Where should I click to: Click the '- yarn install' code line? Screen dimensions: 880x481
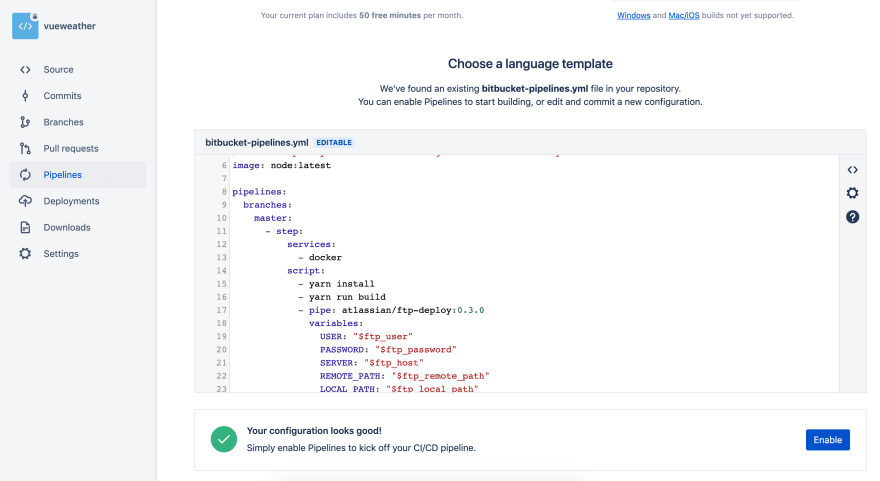pyautogui.click(x=336, y=284)
